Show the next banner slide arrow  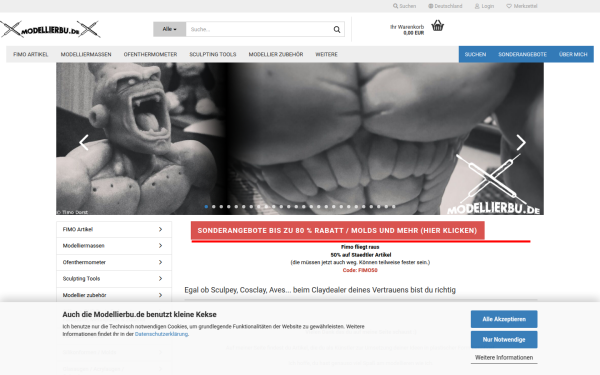[x=521, y=142]
